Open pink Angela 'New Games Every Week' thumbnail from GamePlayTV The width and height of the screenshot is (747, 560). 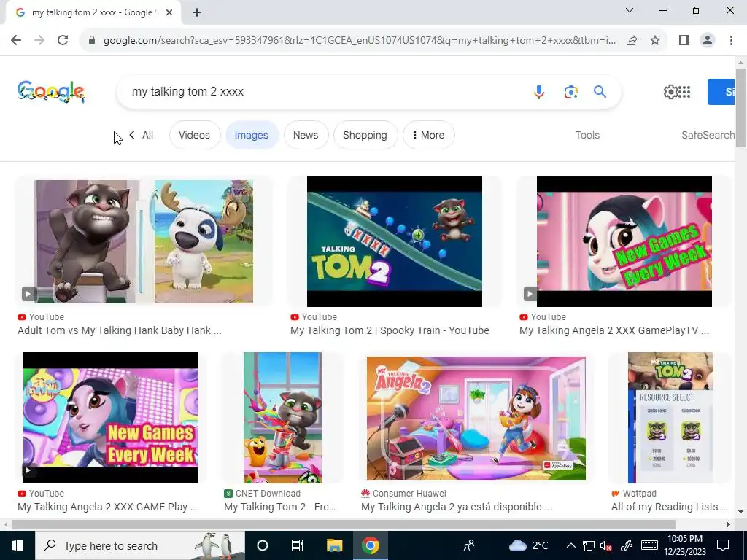coord(624,241)
